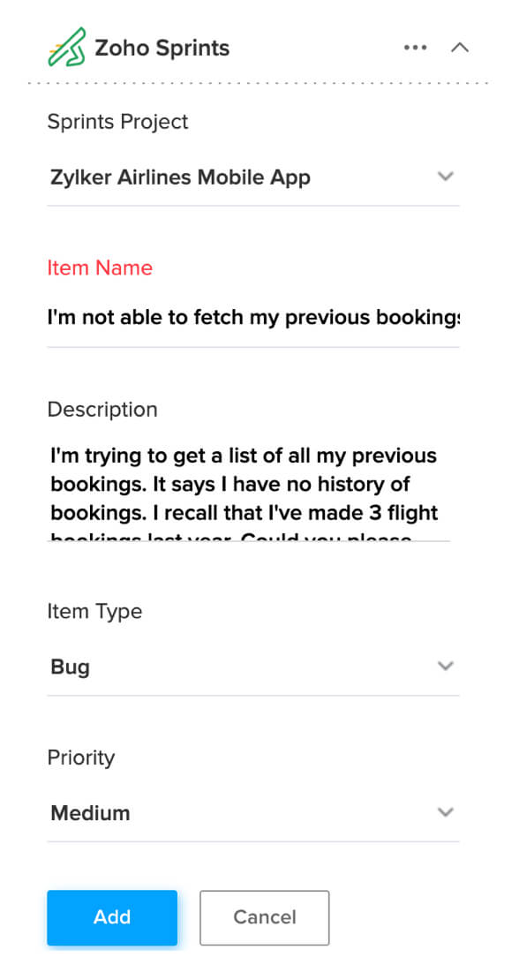Click the blue Add button
The height and width of the screenshot is (980, 519).
tap(112, 917)
